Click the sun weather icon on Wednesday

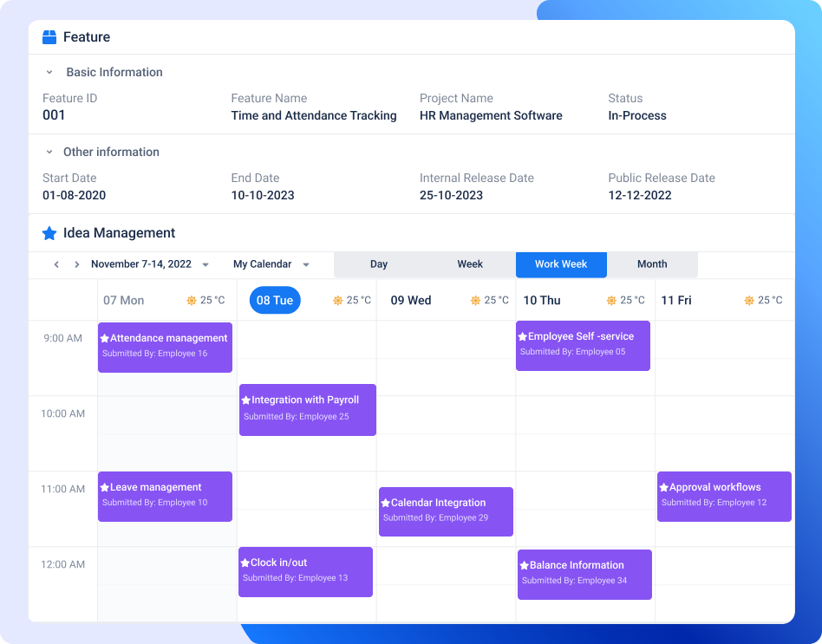coord(475,300)
